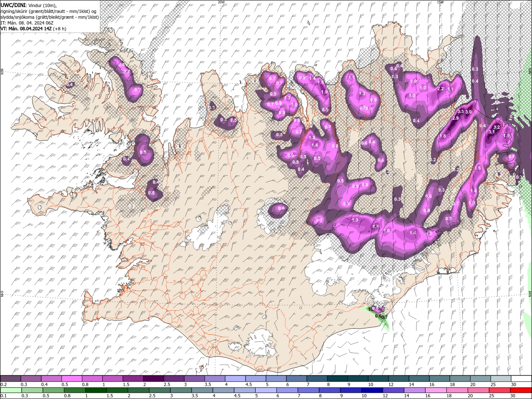Click the snow legend swatch between 1 and 1.5
This screenshot has width=532, height=399.
112,379
